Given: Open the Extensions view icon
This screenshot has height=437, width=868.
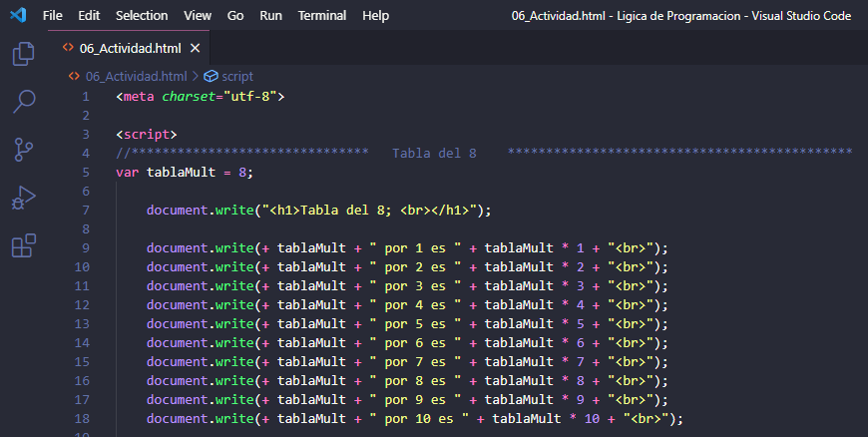Looking at the screenshot, I should coord(24,244).
